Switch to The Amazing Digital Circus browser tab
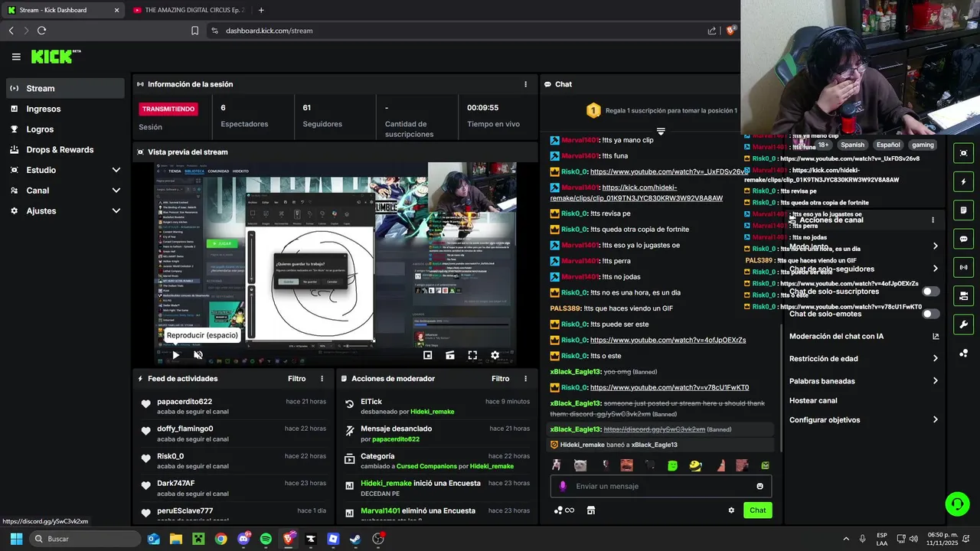 tap(188, 10)
